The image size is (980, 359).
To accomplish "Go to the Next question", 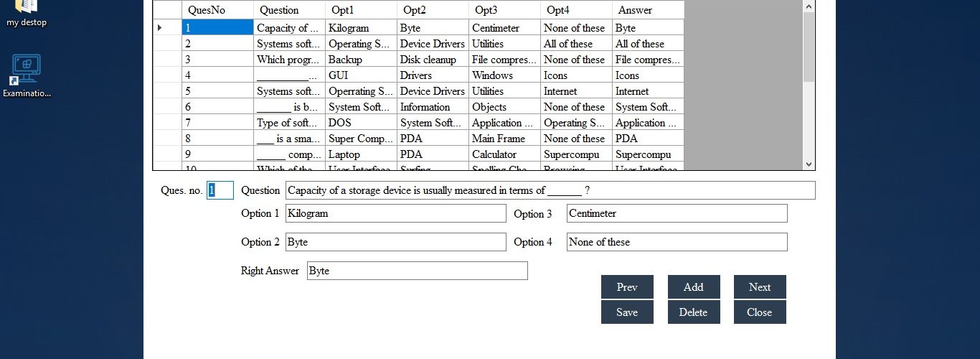I will pyautogui.click(x=760, y=287).
